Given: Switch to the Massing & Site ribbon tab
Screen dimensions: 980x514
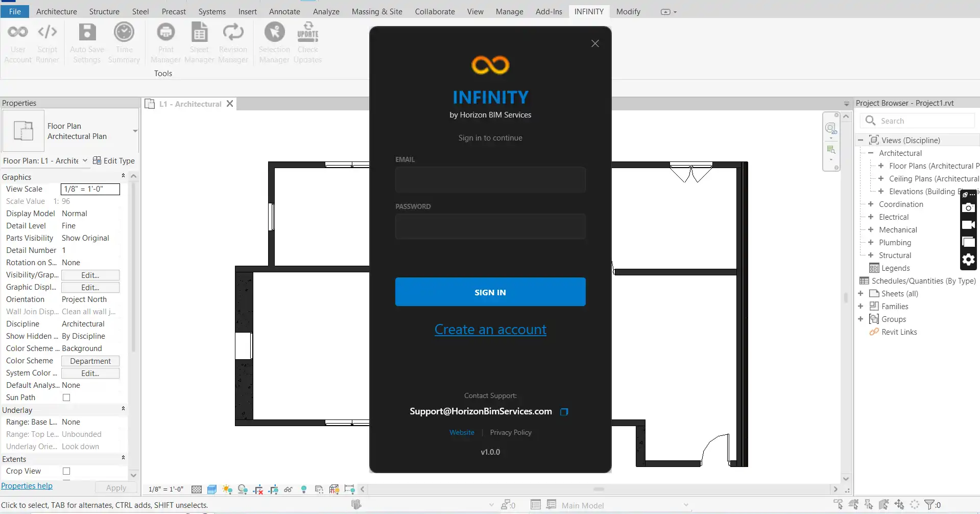Looking at the screenshot, I should [x=377, y=11].
